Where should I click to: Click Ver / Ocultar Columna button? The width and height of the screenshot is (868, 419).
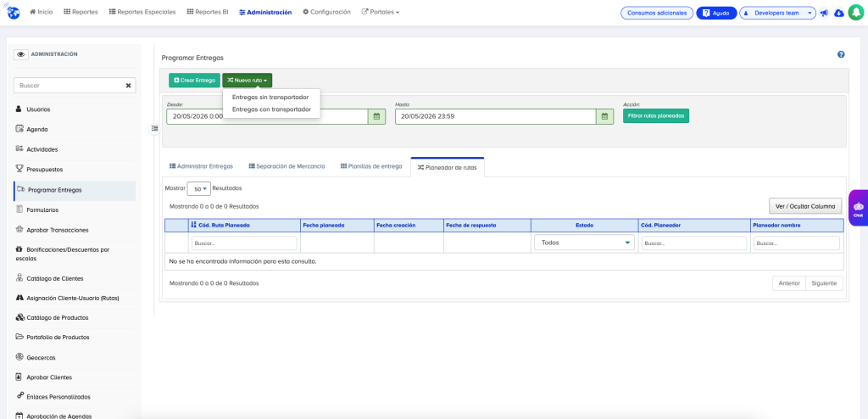(805, 206)
